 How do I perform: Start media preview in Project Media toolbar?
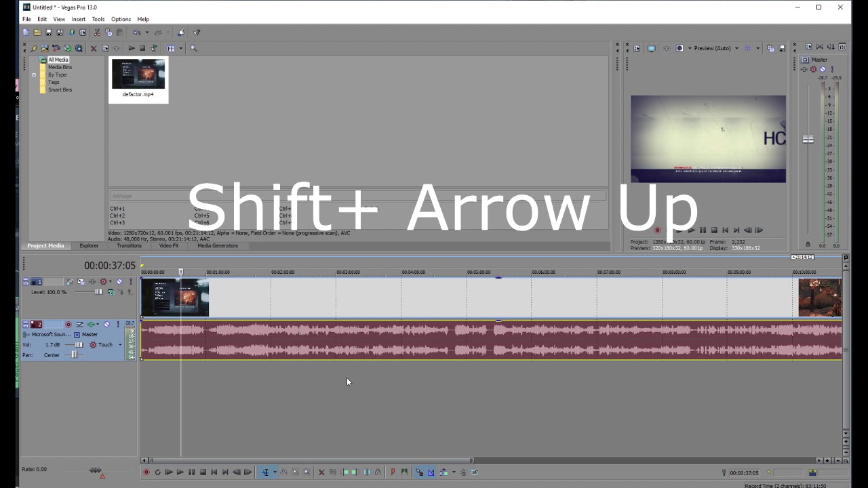click(x=131, y=48)
